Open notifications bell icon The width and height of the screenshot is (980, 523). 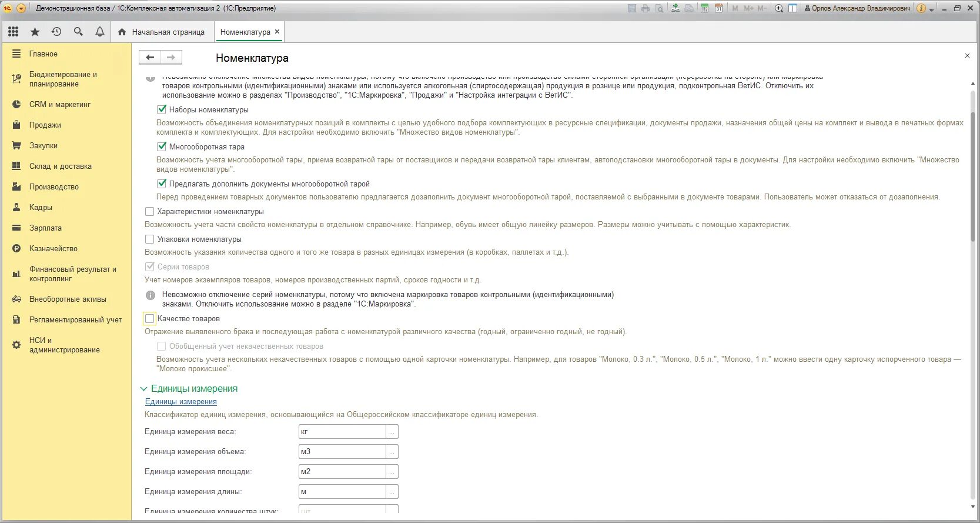[100, 32]
